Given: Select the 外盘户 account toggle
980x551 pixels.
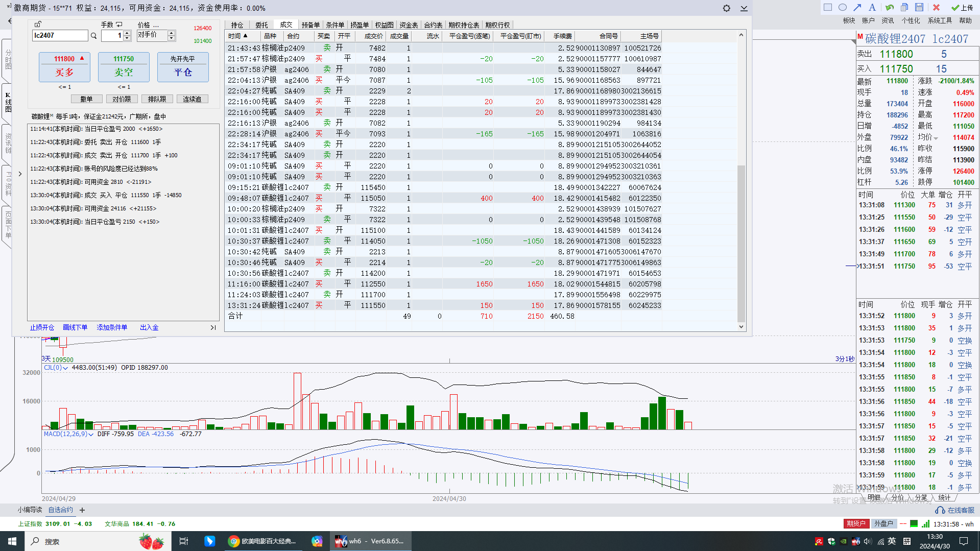Looking at the screenshot, I should 883,523.
